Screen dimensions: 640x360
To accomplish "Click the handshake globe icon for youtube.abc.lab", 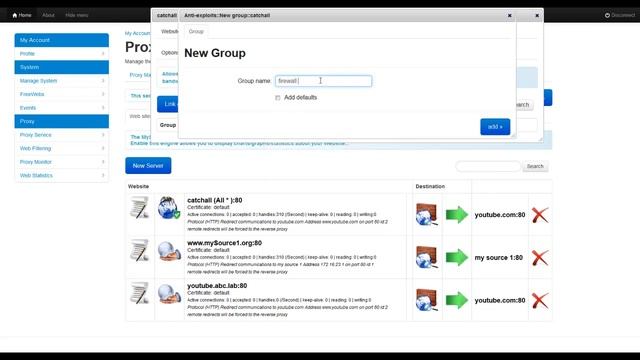I will click(169, 293).
